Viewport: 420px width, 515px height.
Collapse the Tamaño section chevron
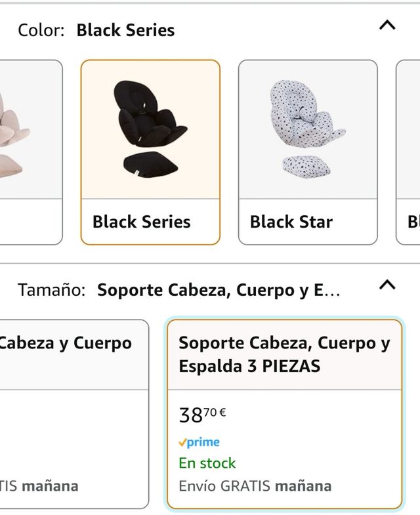click(x=388, y=285)
